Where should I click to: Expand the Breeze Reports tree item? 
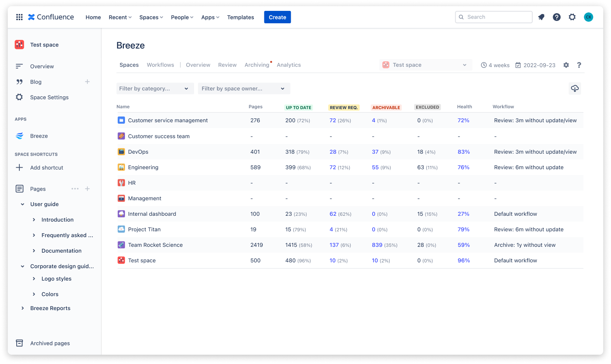[x=23, y=308]
